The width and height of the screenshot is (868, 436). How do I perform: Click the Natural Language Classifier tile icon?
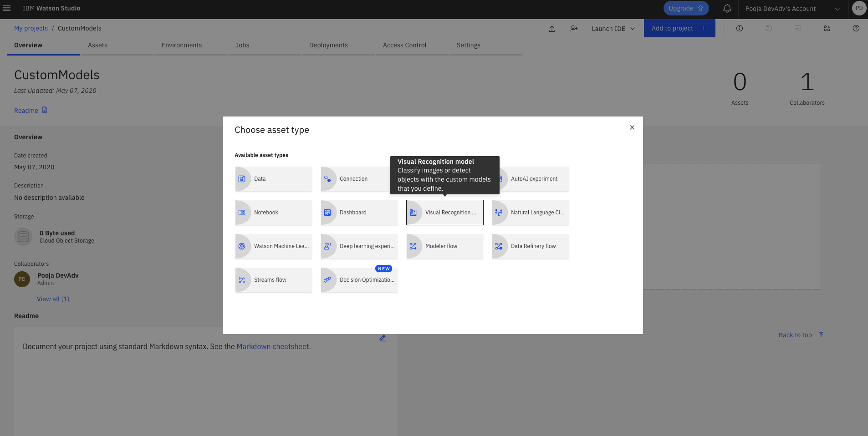499,213
